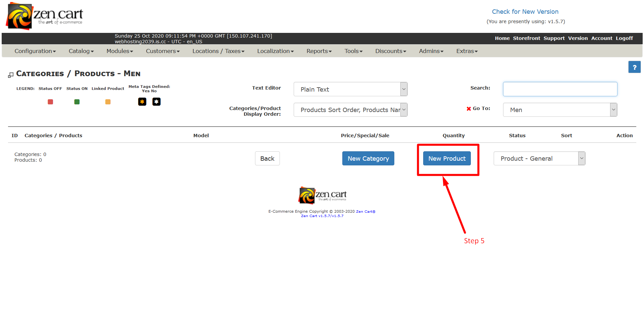
Task: Click Logoff in the top bar
Action: pyautogui.click(x=624, y=38)
